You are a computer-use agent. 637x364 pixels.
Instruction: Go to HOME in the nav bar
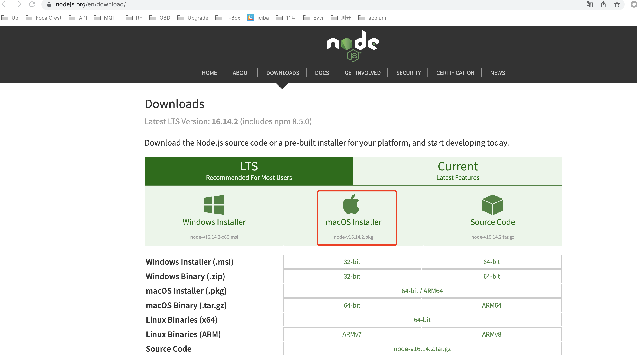coord(209,73)
